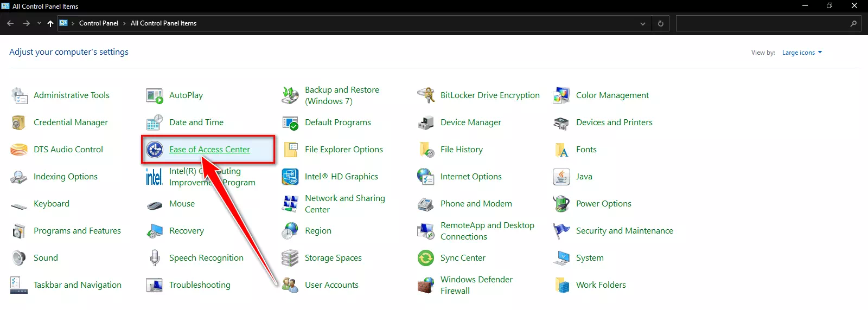Open File History icon

[x=426, y=150]
